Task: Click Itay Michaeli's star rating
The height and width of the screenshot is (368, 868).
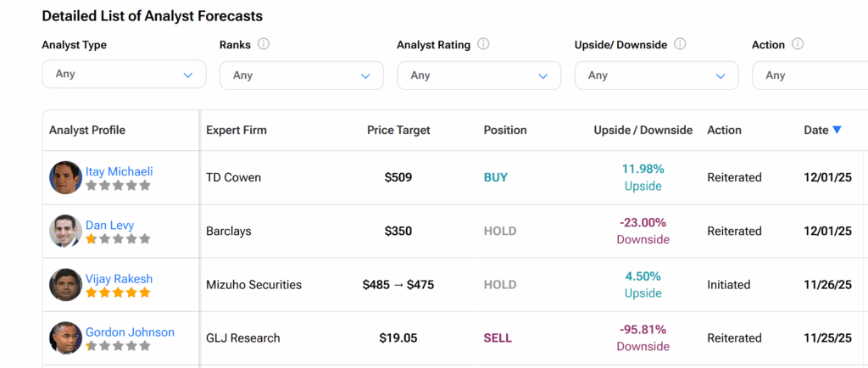Action: [x=118, y=186]
